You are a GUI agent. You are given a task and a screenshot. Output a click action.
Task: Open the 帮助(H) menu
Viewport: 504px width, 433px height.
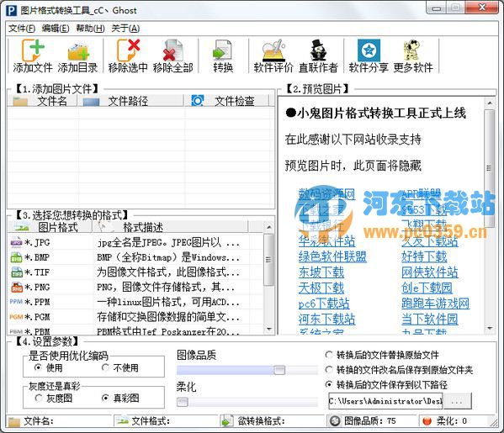tap(90, 29)
